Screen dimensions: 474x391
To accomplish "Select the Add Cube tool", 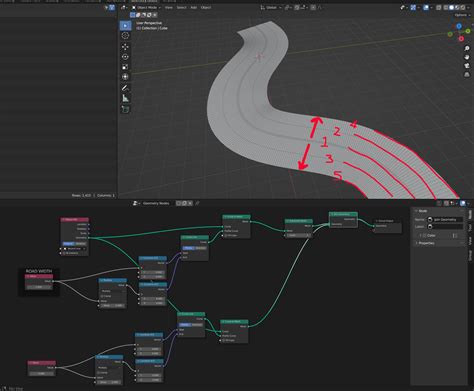I will 125,109.
